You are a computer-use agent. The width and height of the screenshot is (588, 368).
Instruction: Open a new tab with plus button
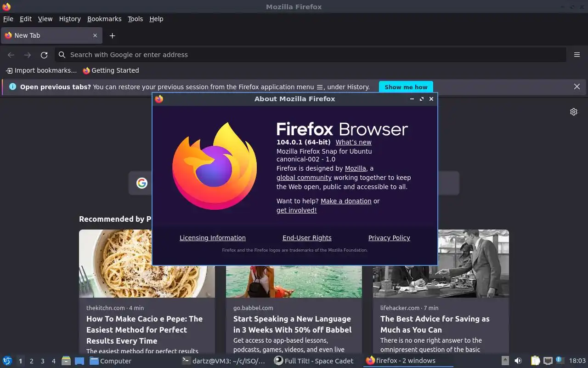click(112, 35)
